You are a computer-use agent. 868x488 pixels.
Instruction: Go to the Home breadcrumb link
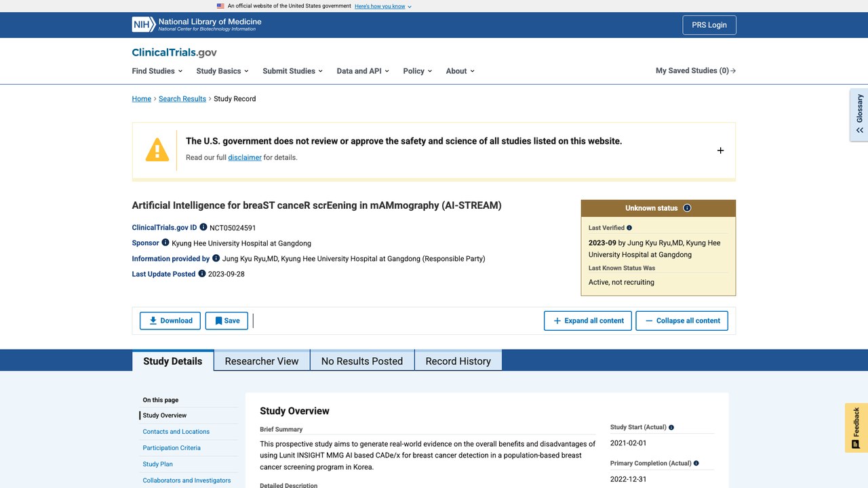[142, 98]
